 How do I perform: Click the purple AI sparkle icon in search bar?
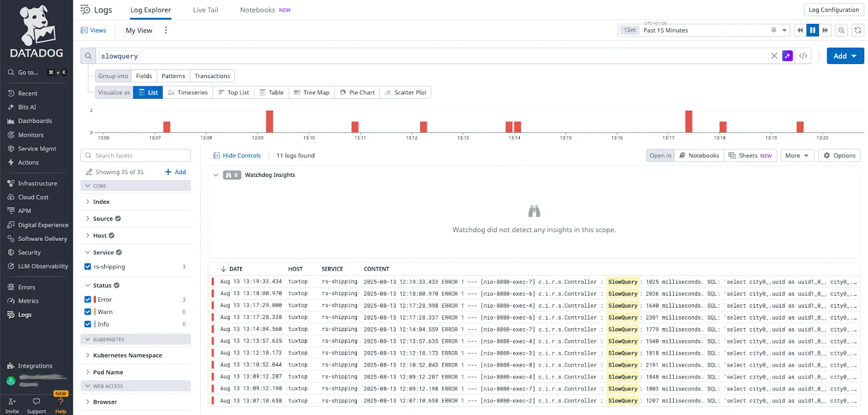click(x=787, y=56)
